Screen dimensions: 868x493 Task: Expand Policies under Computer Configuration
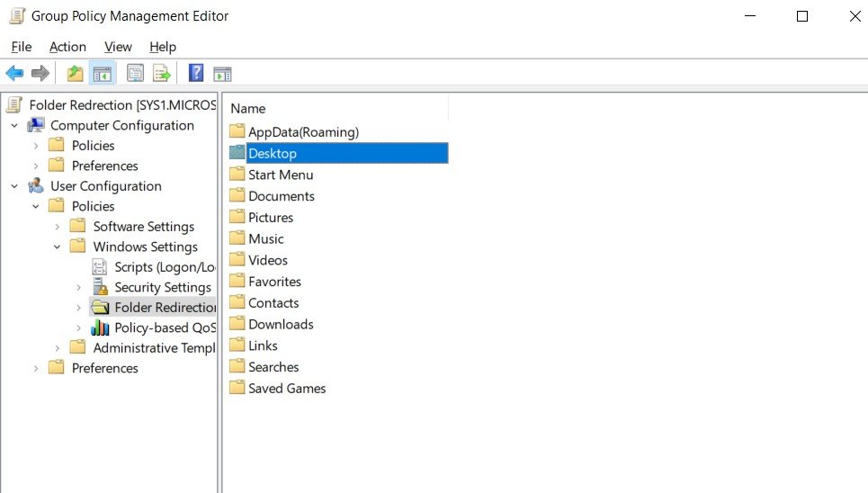[x=36, y=146]
